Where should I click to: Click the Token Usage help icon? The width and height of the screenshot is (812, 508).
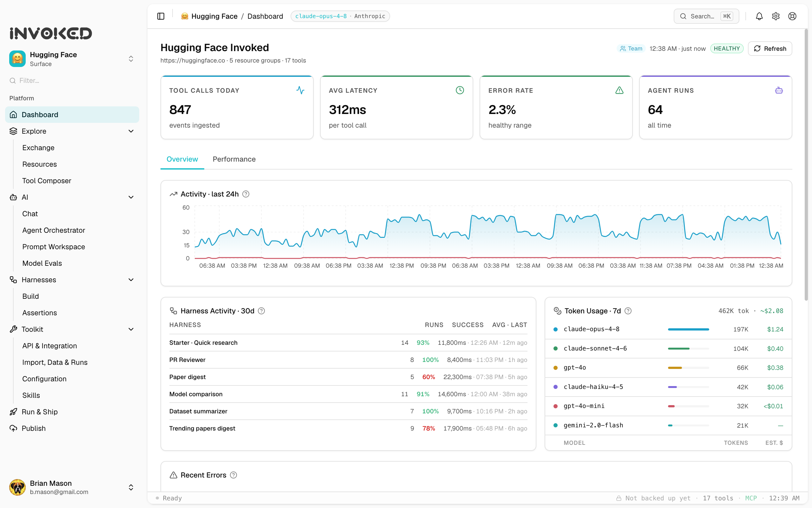(x=628, y=311)
